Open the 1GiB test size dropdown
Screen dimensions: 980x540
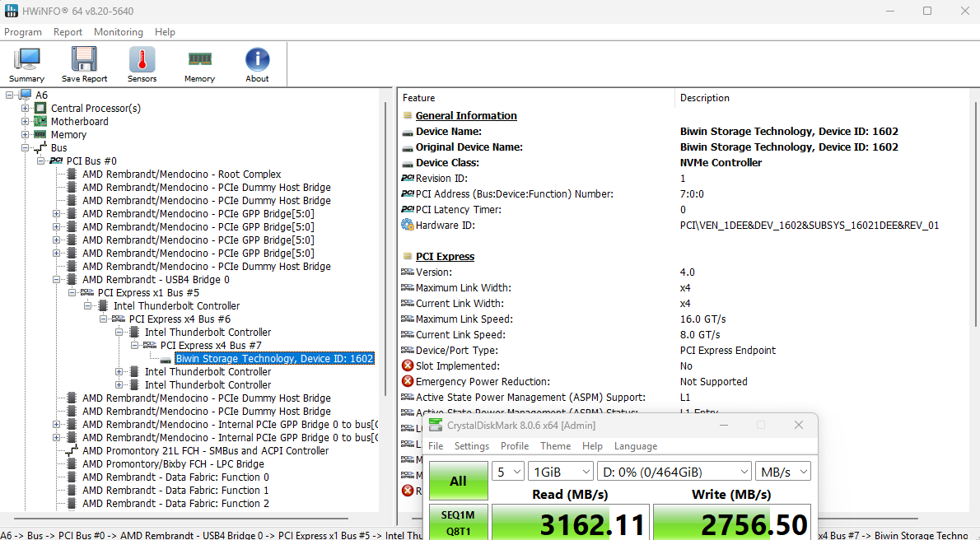561,472
